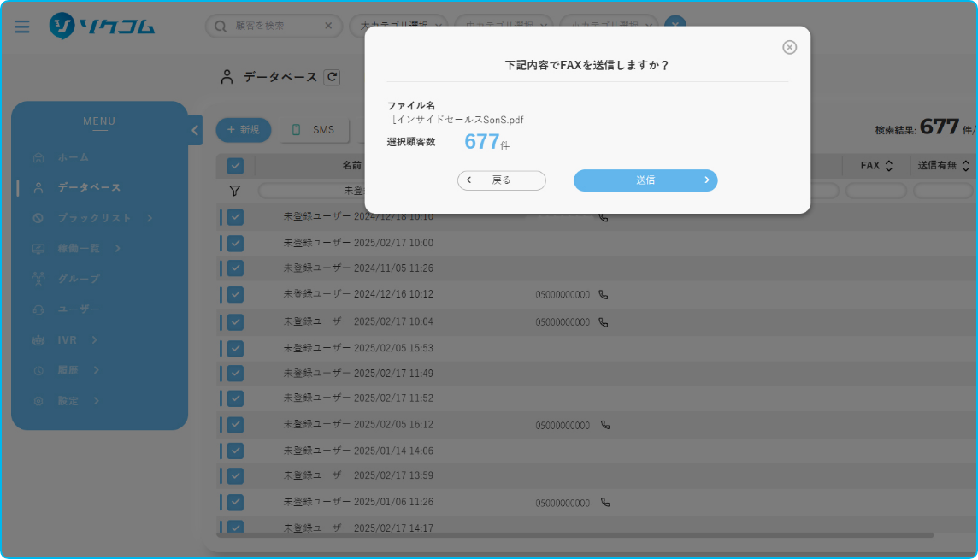Open the hamburger menu icon
The height and width of the screenshot is (560, 978).
[22, 27]
